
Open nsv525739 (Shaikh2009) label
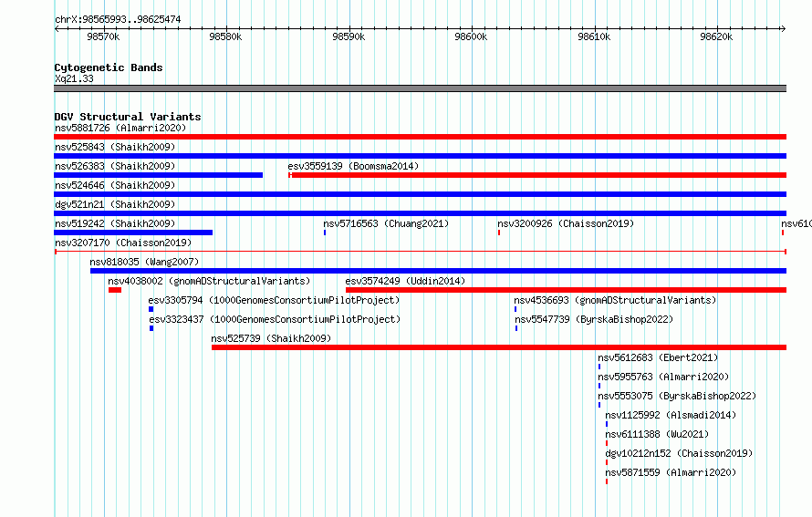271,338
